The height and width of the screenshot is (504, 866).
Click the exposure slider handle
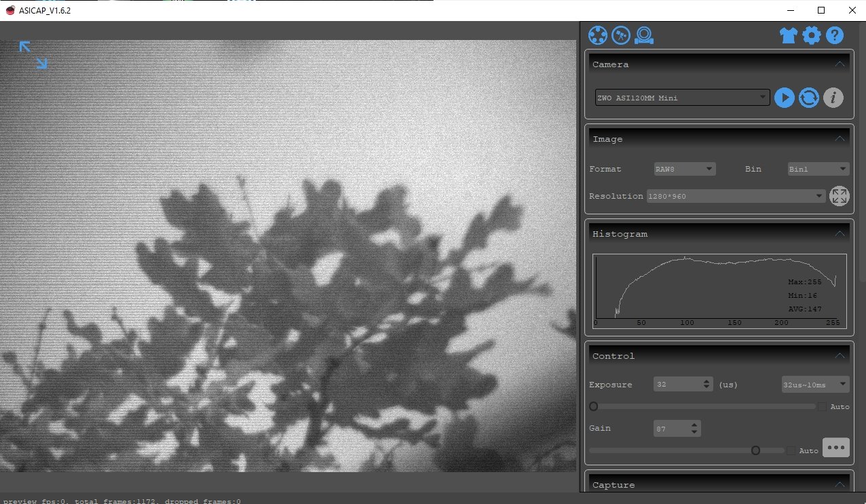594,407
